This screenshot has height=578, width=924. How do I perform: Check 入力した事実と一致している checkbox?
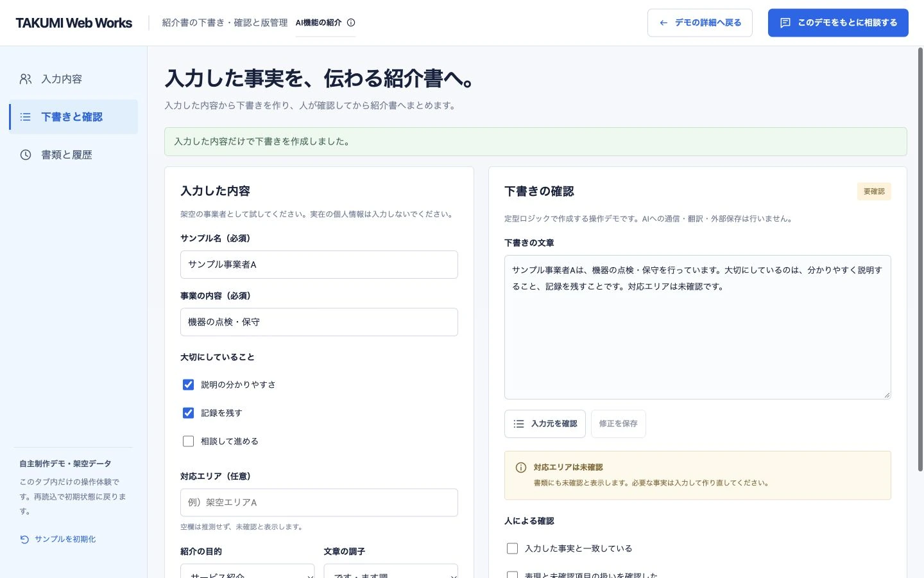coord(512,548)
